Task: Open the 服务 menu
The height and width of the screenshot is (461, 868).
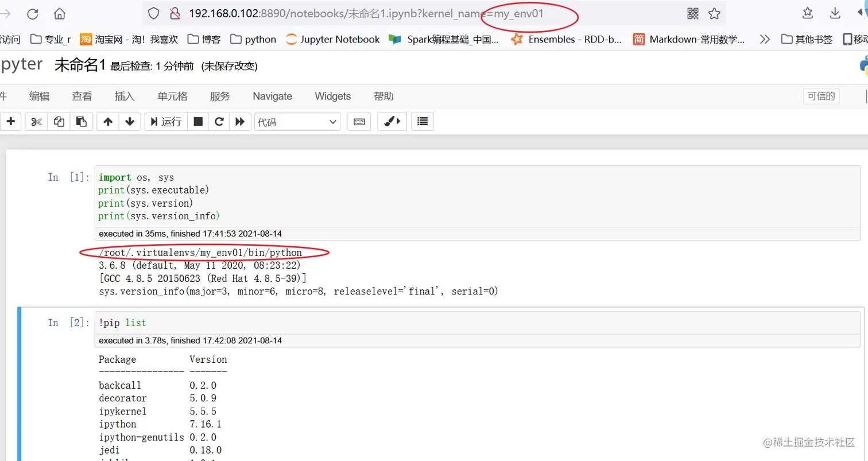Action: pyautogui.click(x=220, y=96)
